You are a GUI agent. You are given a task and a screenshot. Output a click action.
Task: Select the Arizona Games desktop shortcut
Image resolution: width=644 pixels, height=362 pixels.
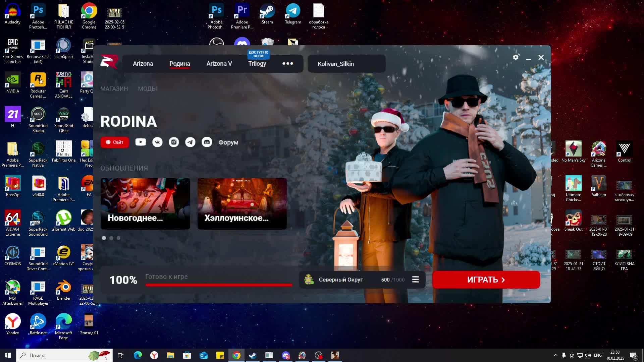point(599,154)
